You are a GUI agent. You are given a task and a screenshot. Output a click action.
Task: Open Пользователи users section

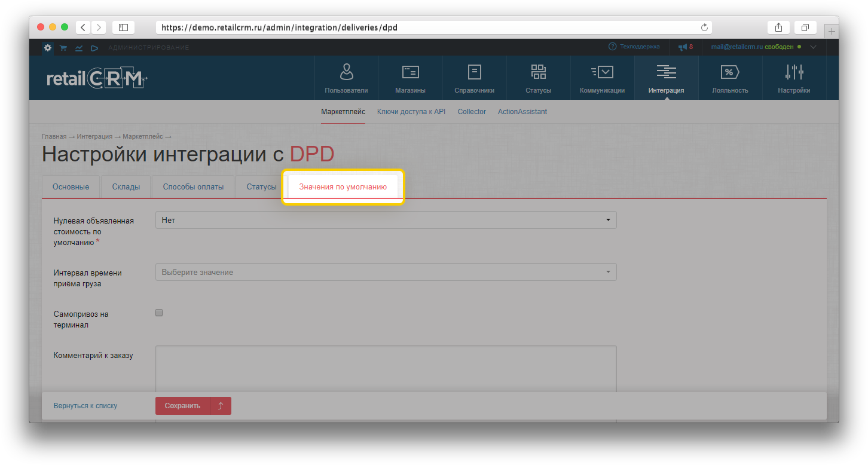pos(346,78)
